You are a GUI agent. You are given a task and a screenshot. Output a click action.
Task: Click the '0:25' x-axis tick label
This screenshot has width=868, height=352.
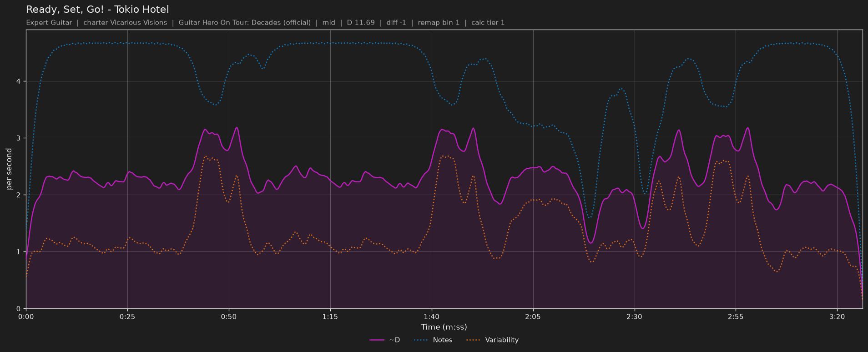pyautogui.click(x=127, y=317)
